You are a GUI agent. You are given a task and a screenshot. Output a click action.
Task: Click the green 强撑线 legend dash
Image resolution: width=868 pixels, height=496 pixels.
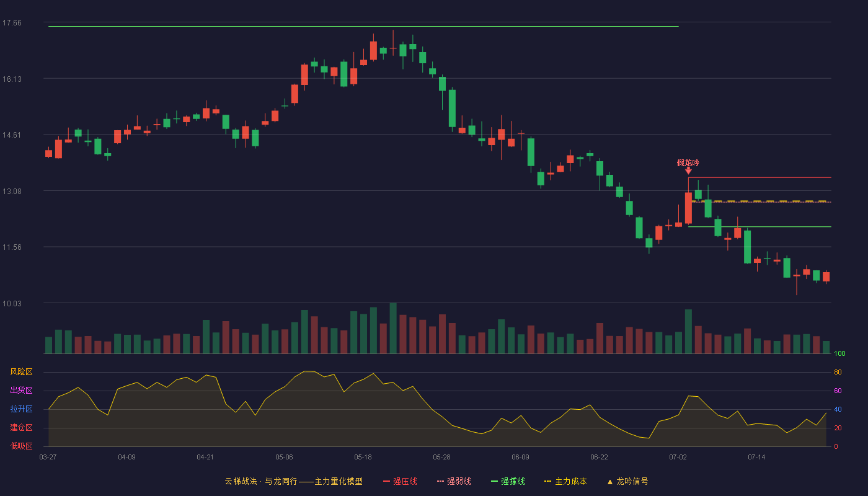[494, 481]
